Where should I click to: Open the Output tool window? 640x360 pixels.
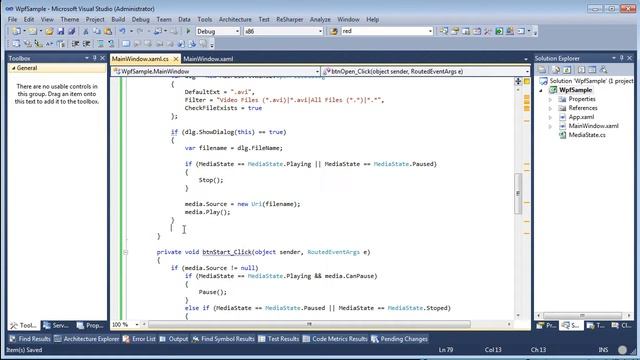point(174,339)
